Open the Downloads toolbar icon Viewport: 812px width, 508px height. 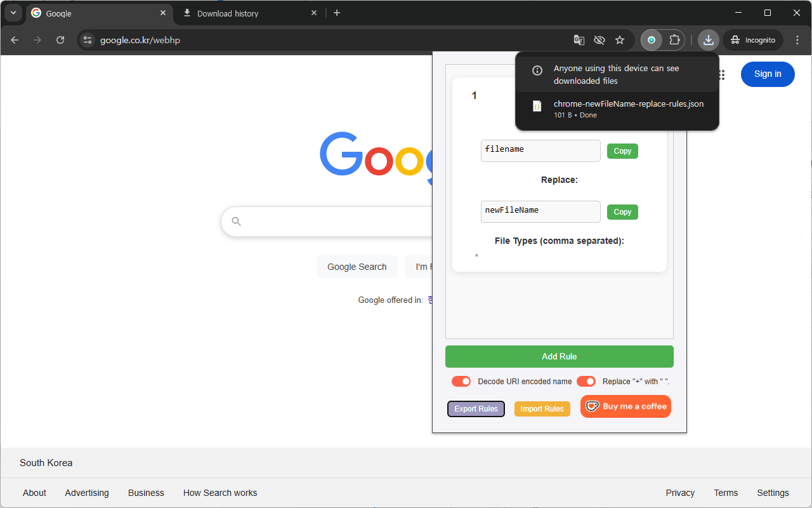coord(709,40)
